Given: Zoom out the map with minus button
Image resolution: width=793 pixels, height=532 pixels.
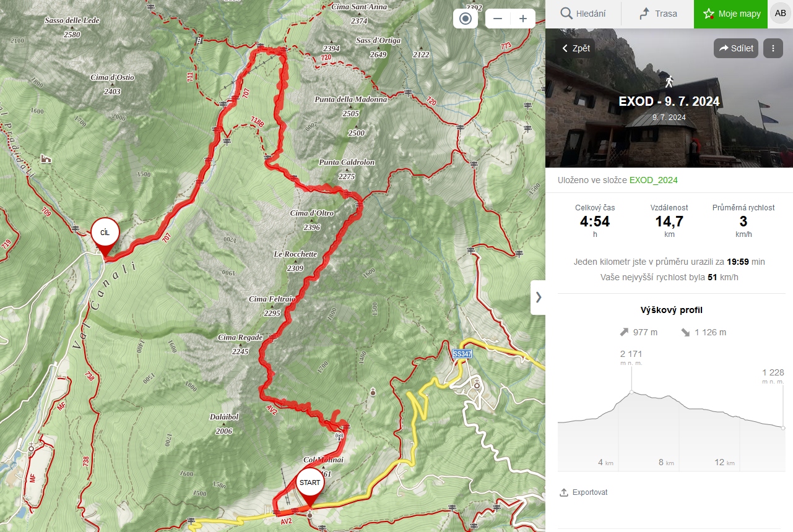Looking at the screenshot, I should (x=498, y=19).
